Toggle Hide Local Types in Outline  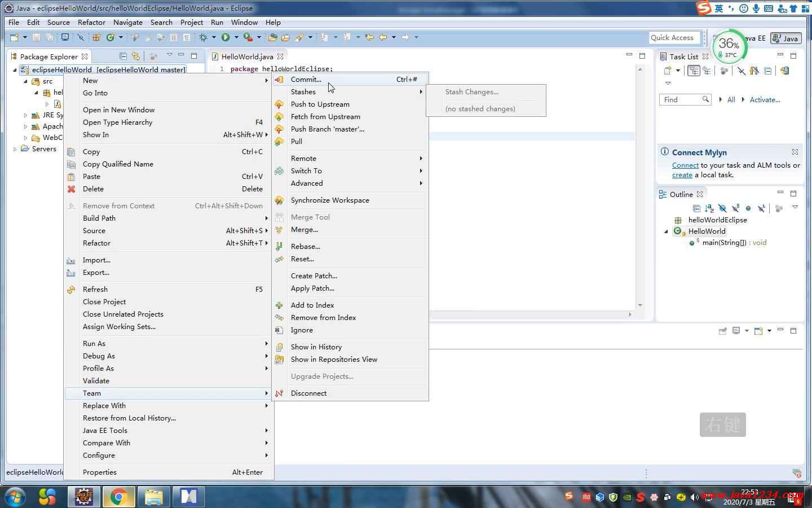761,208
